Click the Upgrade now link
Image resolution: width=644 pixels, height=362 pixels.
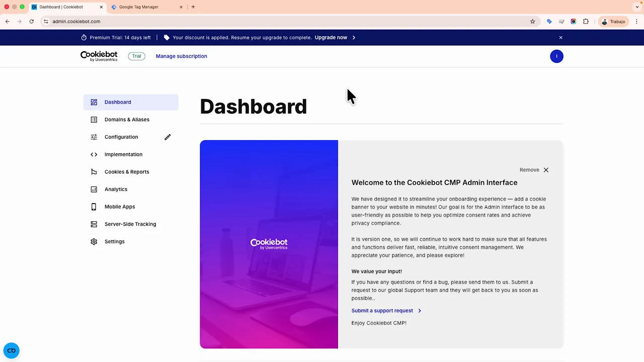coord(331,37)
